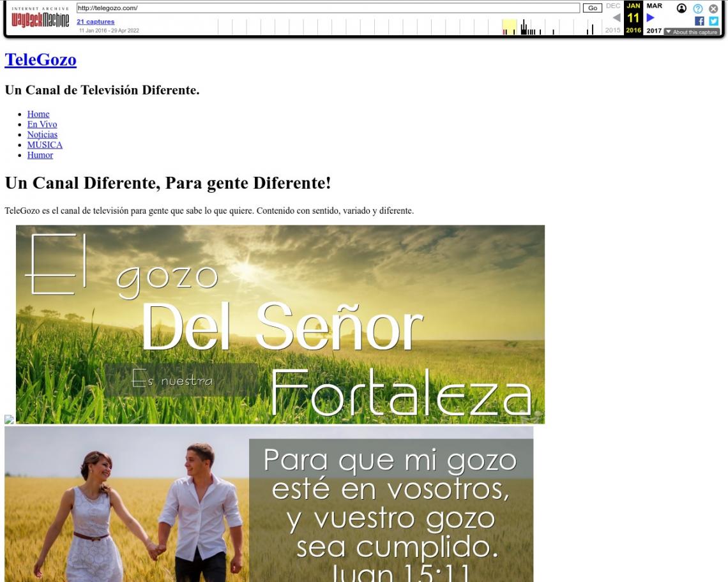Click Juan 15:11 couple banner image

coord(269,504)
